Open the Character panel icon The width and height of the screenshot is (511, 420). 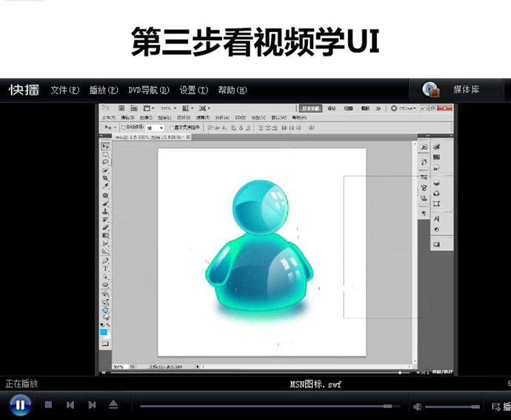point(437,219)
